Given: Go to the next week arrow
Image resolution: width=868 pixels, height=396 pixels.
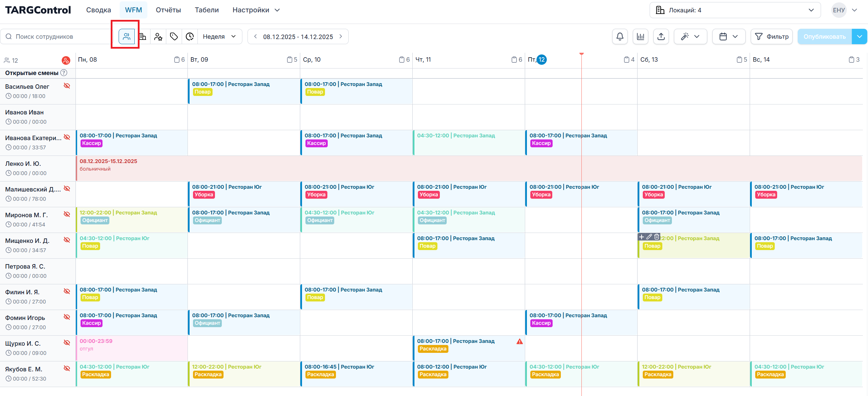Looking at the screenshot, I should coord(341,37).
